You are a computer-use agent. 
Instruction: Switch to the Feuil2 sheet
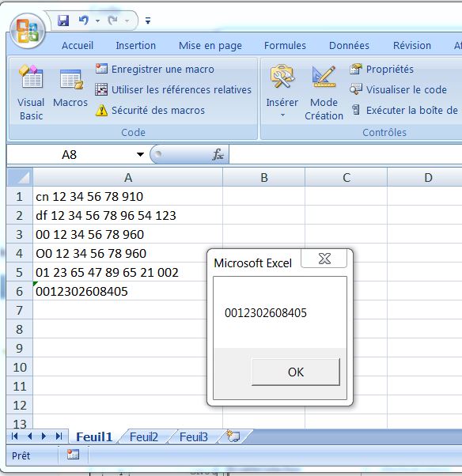(144, 436)
